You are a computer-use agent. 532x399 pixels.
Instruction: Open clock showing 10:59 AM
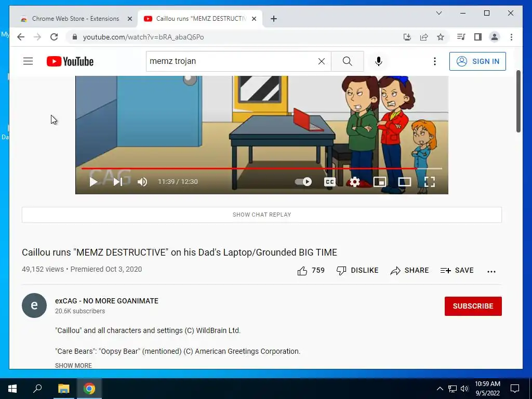coord(487,389)
